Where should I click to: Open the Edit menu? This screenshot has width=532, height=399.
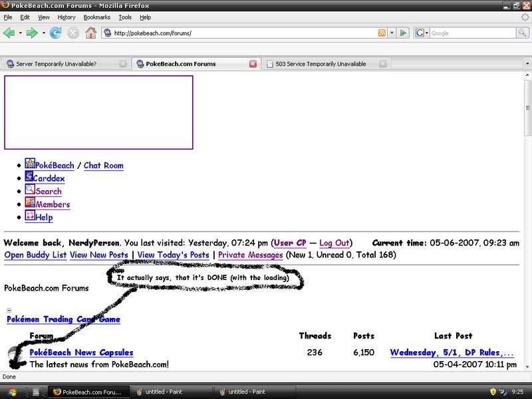tap(25, 17)
